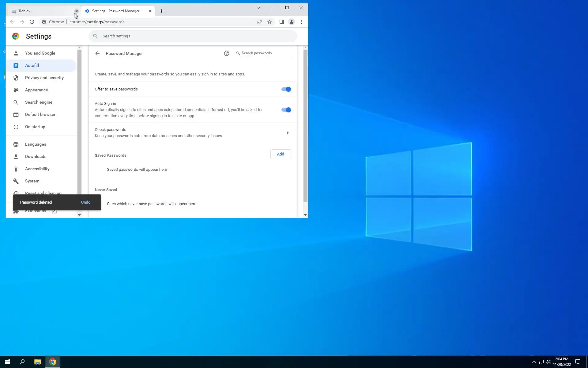Show hidden system tray icons
This screenshot has height=368, width=588.
pyautogui.click(x=533, y=362)
